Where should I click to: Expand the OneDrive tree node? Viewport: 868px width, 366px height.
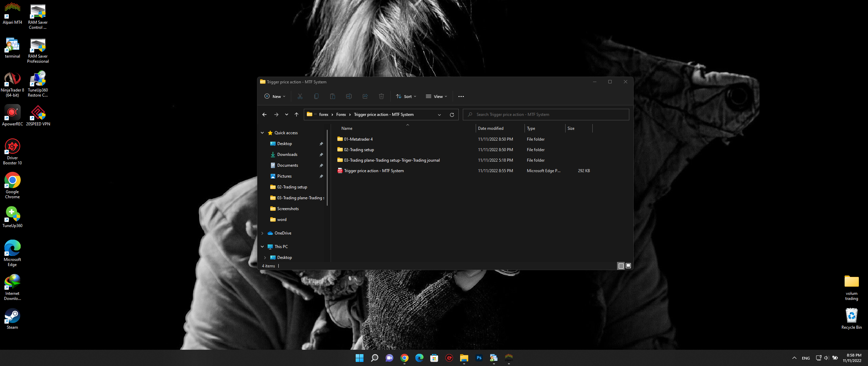(262, 233)
